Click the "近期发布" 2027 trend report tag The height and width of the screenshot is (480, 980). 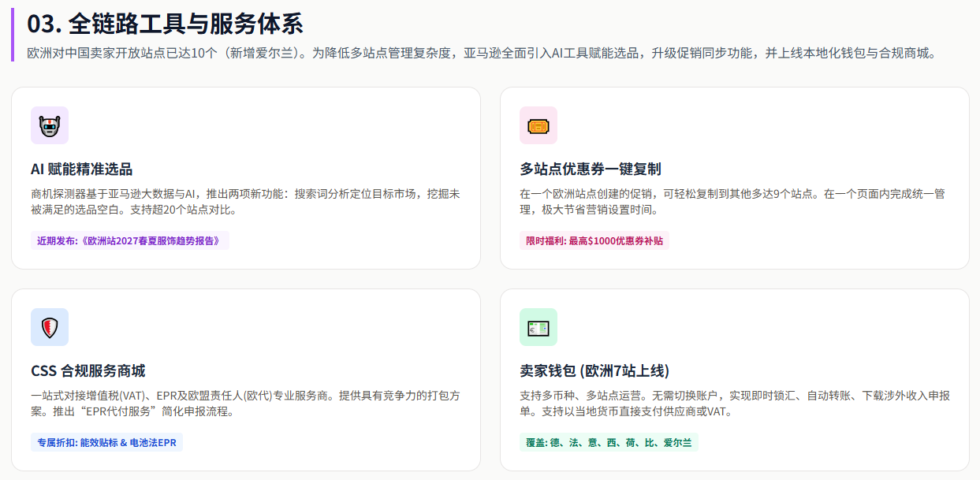click(x=130, y=240)
